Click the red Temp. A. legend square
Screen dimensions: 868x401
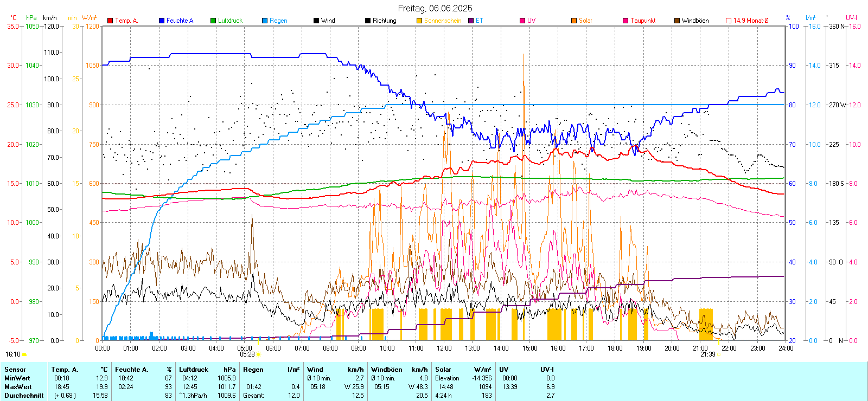pos(110,21)
